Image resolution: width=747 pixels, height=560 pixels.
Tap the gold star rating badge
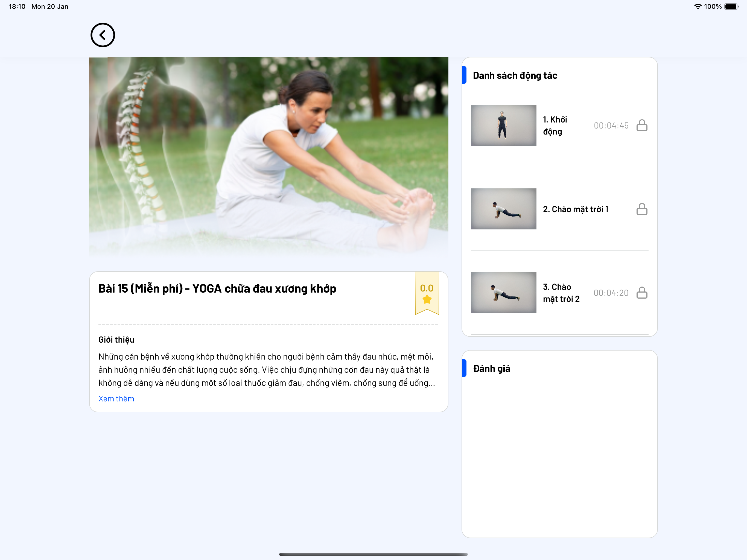point(427,293)
